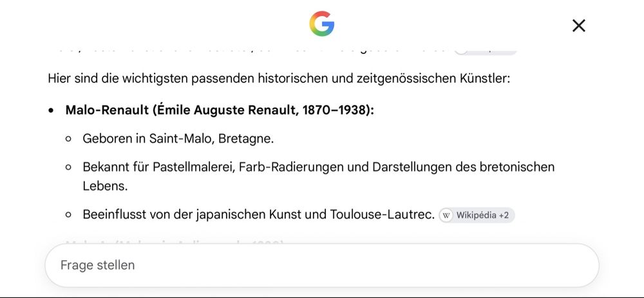This screenshot has width=644, height=298.
Task: Select the Malo-Renault bold heading
Action: point(220,110)
